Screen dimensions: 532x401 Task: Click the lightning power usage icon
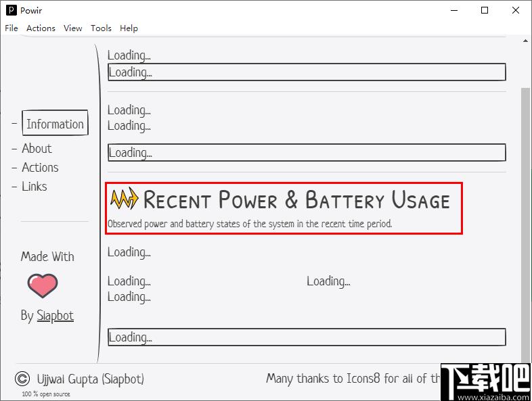(124, 199)
